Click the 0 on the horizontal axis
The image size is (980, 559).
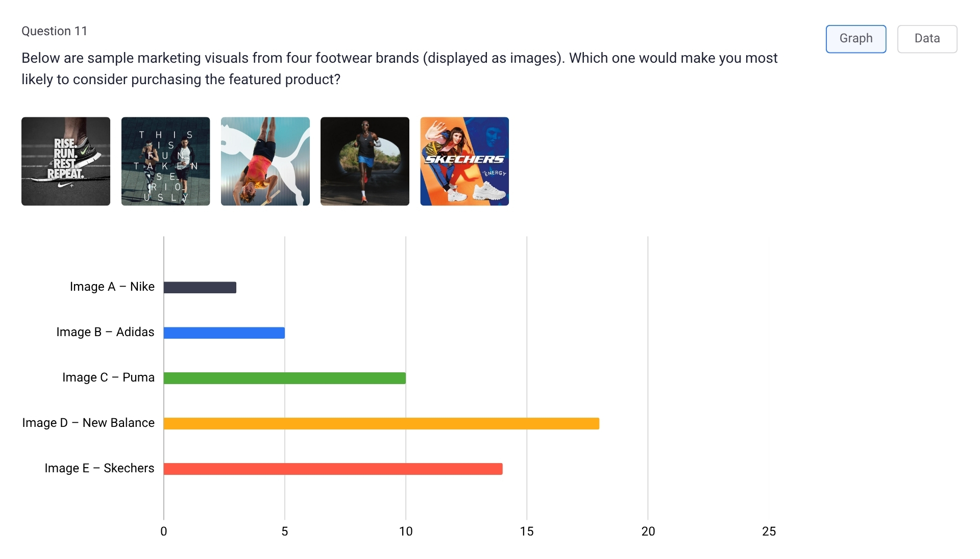[x=164, y=531]
